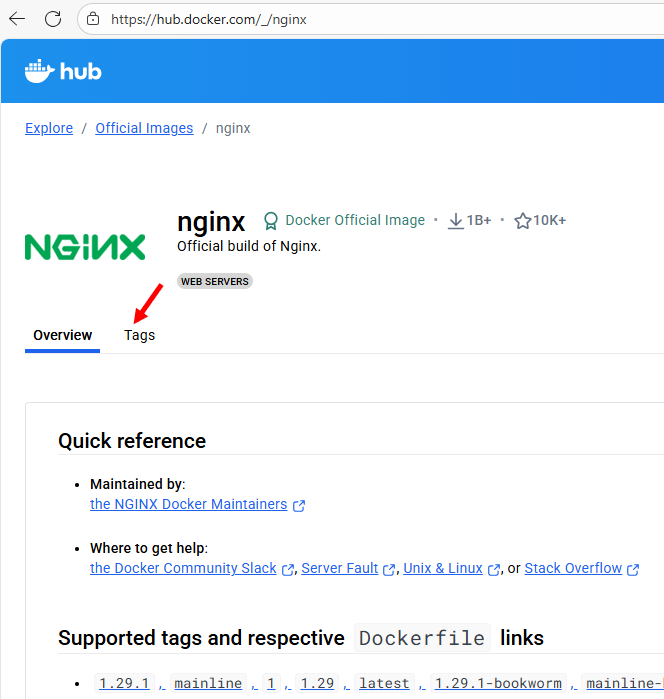The image size is (664, 699).
Task: Click the external link icon after Stack Overflow
Action: tap(633, 570)
